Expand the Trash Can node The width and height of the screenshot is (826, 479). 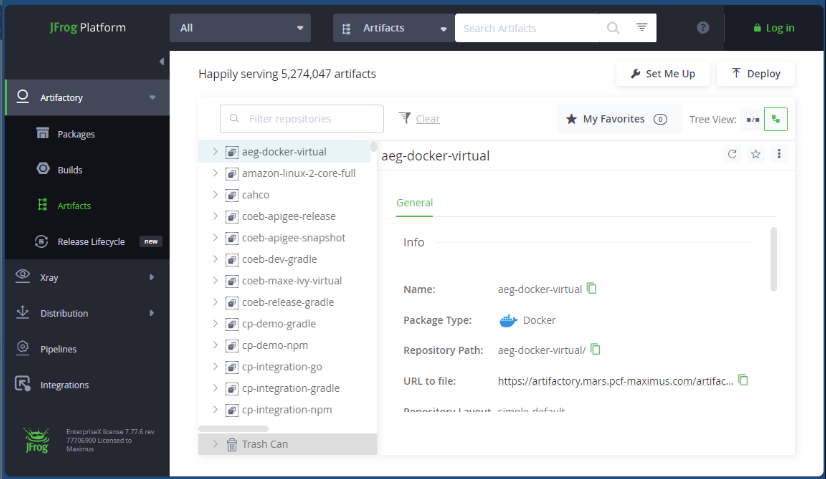215,444
